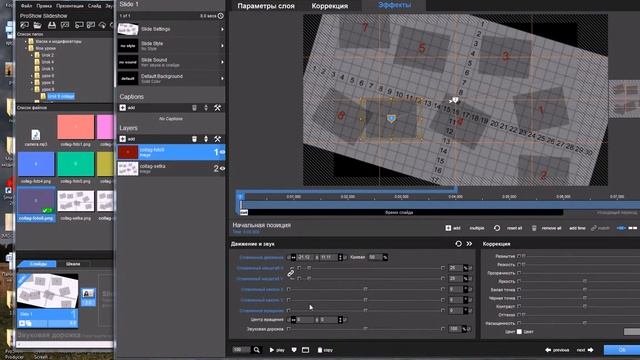Click the add captions icon
This screenshot has height=360, width=640.
(122, 108)
